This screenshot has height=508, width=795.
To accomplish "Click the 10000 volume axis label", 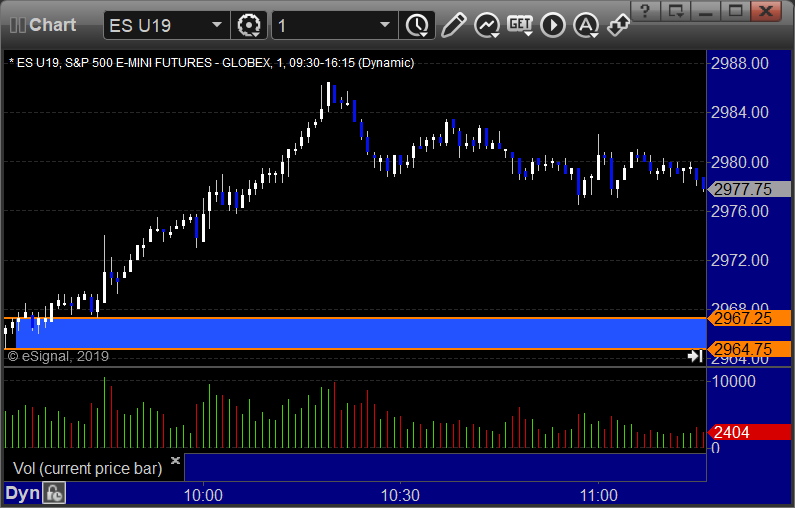I will pyautogui.click(x=734, y=381).
